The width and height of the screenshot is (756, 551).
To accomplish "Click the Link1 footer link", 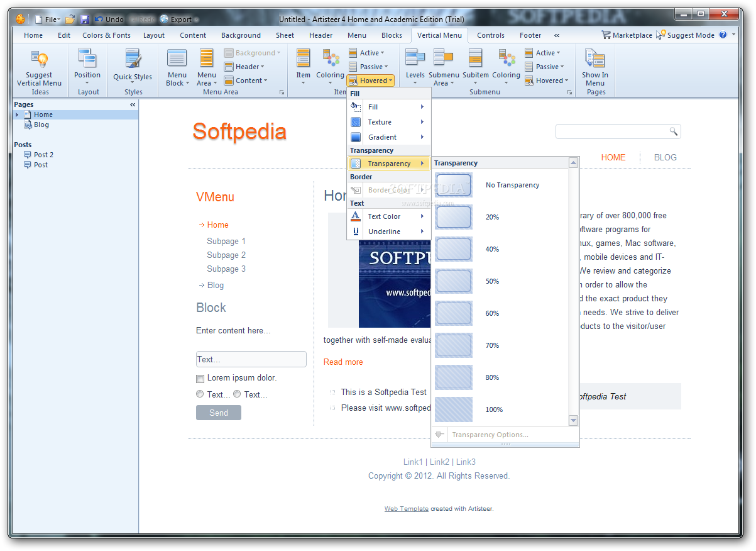I will 413,462.
